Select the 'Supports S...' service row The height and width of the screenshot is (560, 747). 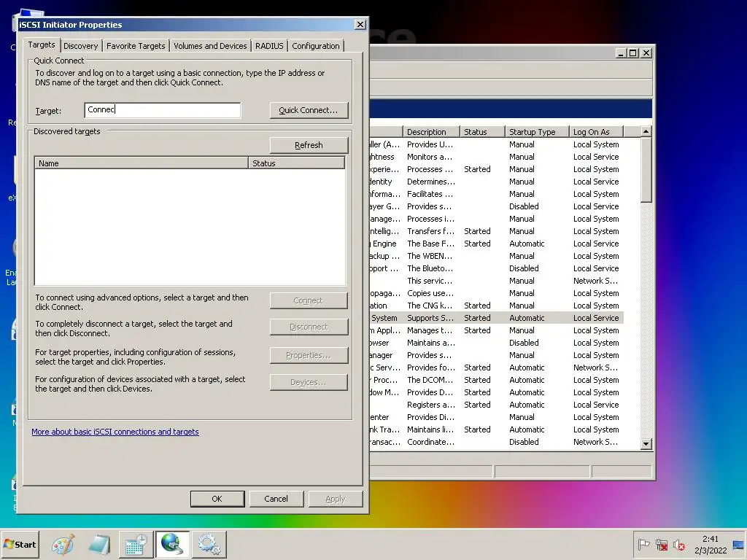(496, 318)
